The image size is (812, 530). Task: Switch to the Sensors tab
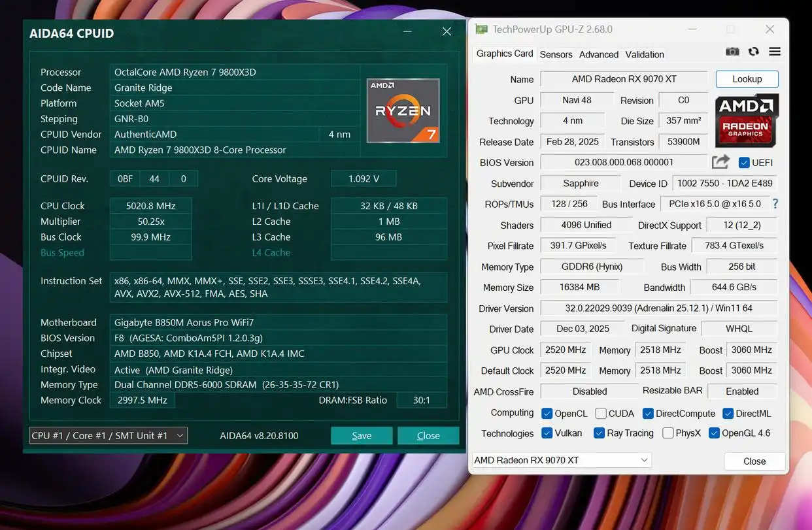[x=556, y=54]
